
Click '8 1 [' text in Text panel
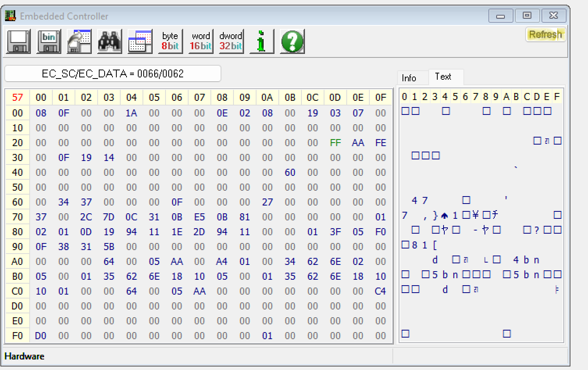[425, 245]
